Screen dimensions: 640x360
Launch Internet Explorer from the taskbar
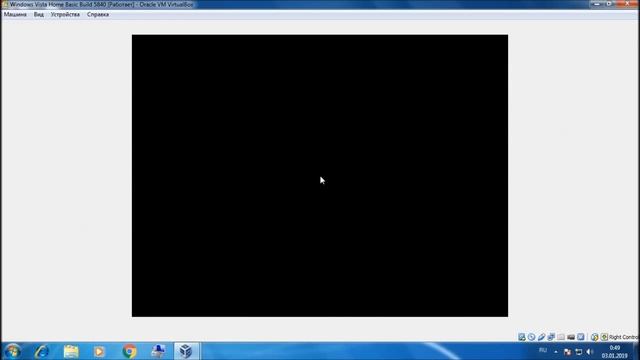42,351
